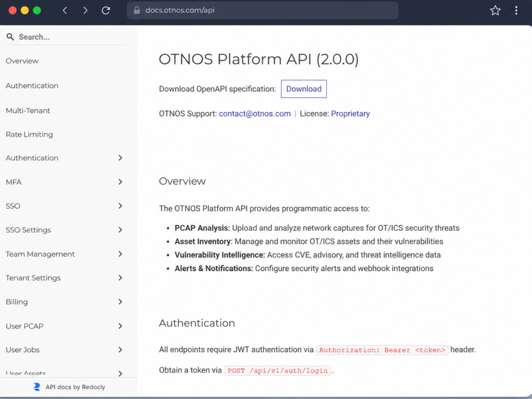Click the green maximize window button
532x399 pixels.
pos(37,10)
